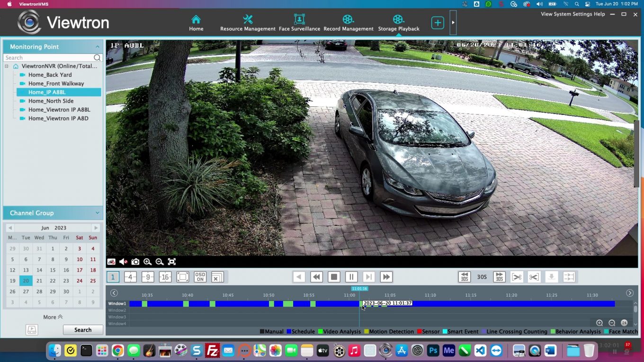Zoom in on the video feed

[147, 261]
